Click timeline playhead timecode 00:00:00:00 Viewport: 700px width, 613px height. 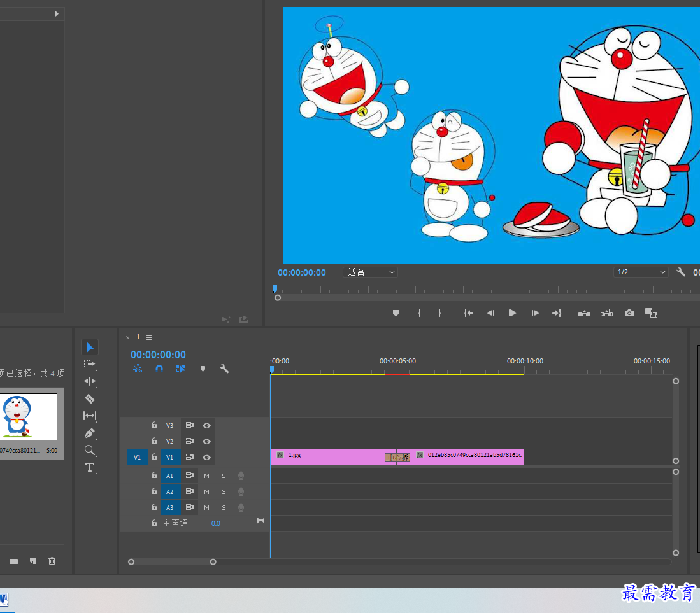pyautogui.click(x=158, y=355)
